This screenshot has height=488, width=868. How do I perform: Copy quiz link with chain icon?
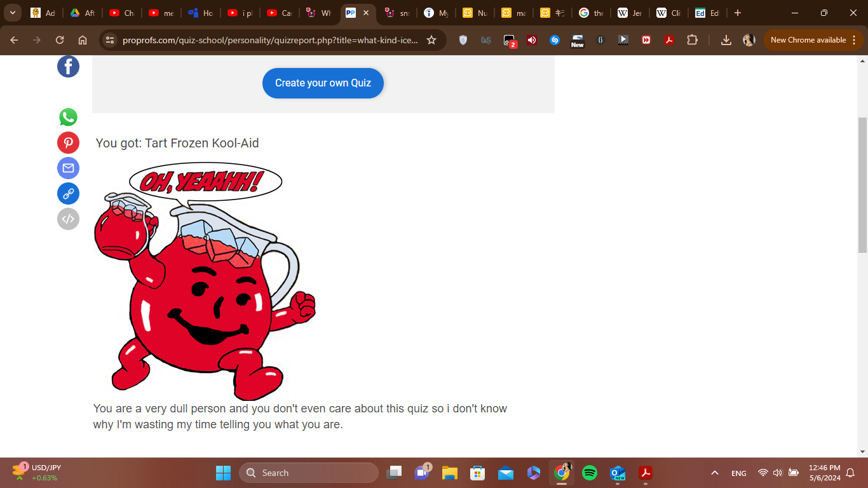tap(68, 193)
